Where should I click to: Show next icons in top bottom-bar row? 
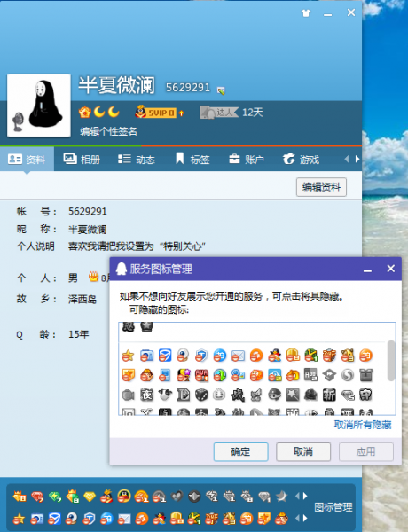pos(305,496)
